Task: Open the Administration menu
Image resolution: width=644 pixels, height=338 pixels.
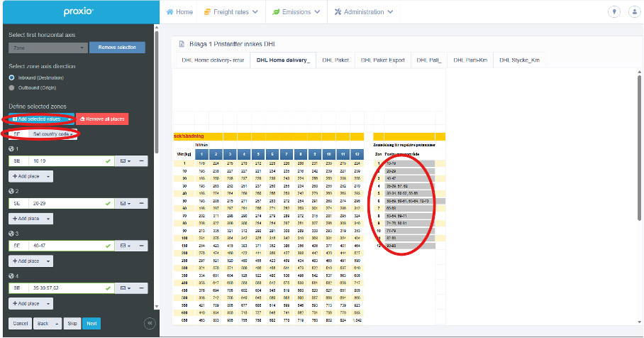Action: tap(364, 12)
